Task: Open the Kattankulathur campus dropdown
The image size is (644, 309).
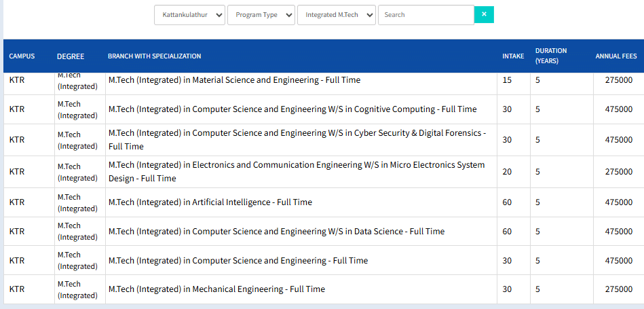Action: point(189,15)
